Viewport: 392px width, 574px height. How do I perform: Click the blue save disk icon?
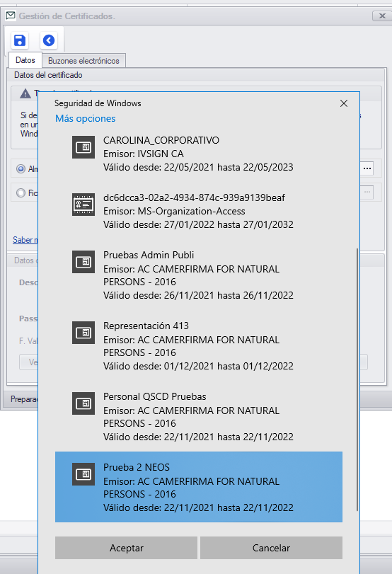click(x=20, y=40)
